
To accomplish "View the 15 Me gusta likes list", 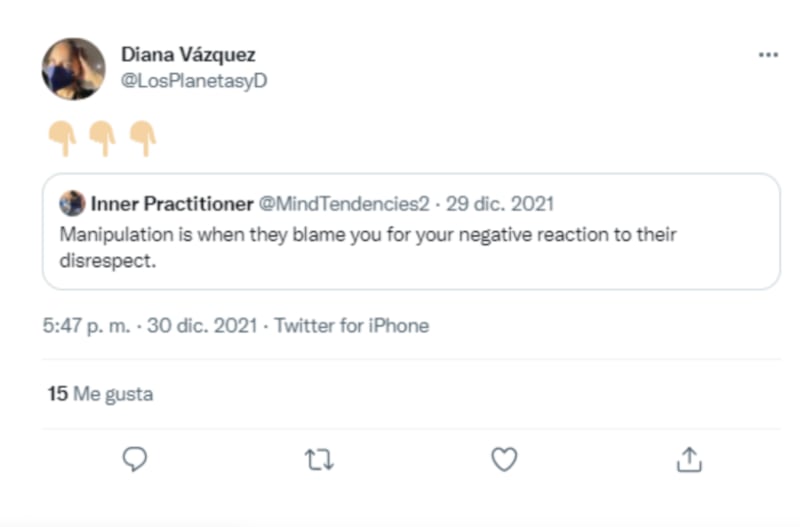I will click(x=100, y=394).
